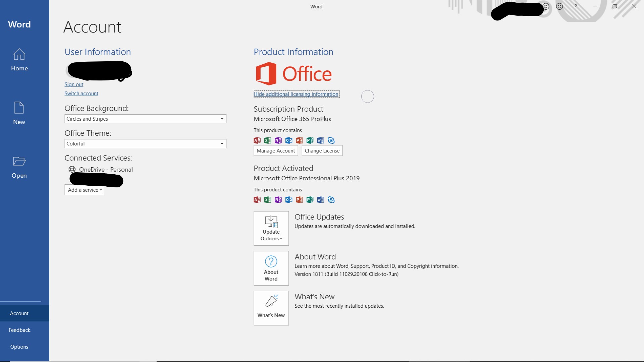Screen dimensions: 644x362
Task: Expand the Add a service menu
Action: (x=85, y=190)
